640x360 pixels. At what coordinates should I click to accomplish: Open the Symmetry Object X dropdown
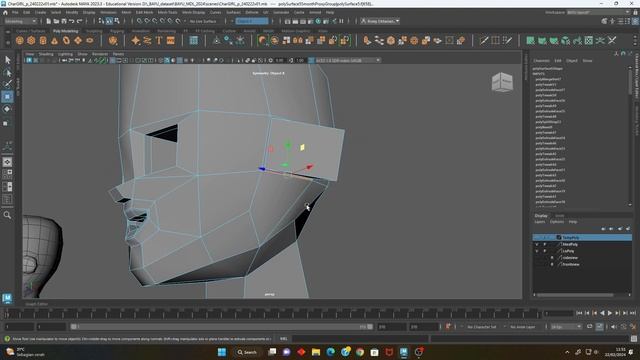pos(252,21)
